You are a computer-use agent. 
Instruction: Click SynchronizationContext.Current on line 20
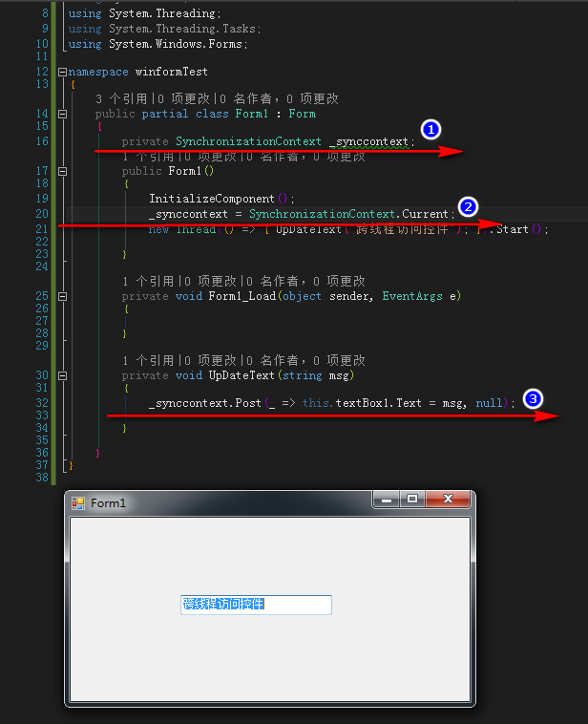pos(349,214)
